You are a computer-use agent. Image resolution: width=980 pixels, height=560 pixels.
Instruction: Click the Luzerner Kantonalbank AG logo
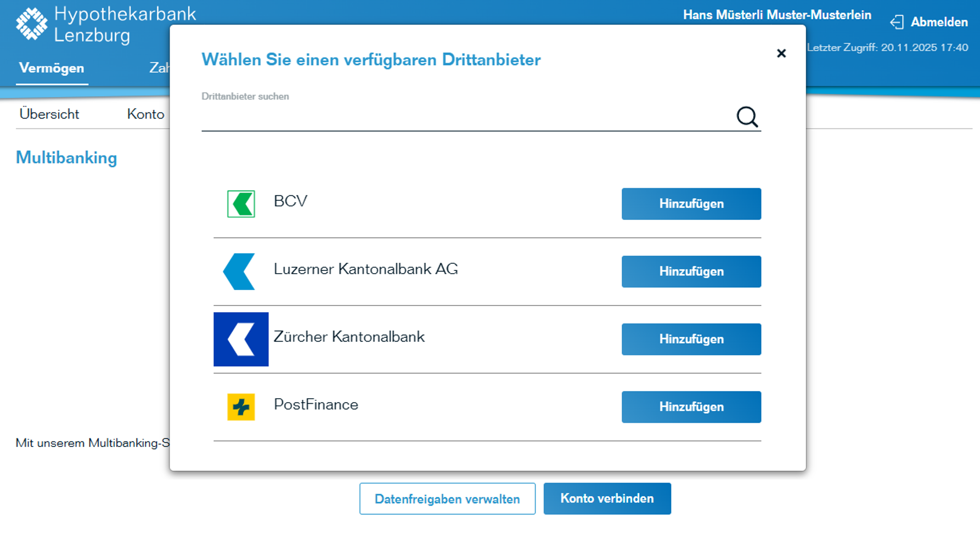[x=239, y=271]
